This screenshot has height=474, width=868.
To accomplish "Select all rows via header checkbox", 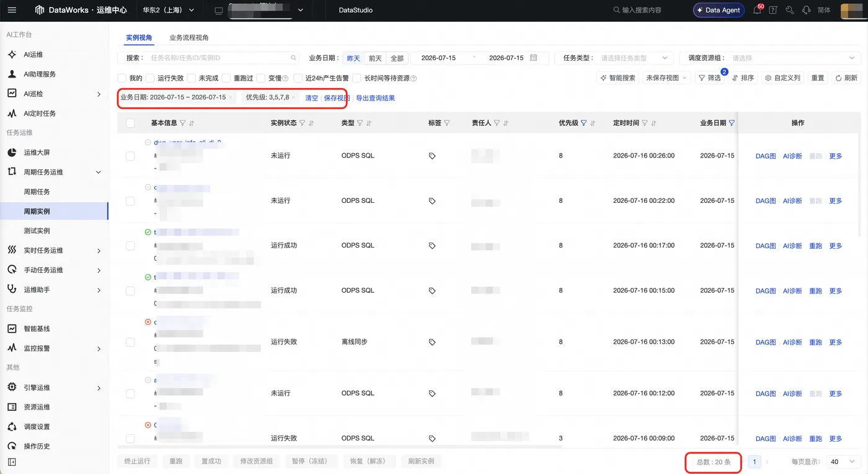I will [x=130, y=123].
